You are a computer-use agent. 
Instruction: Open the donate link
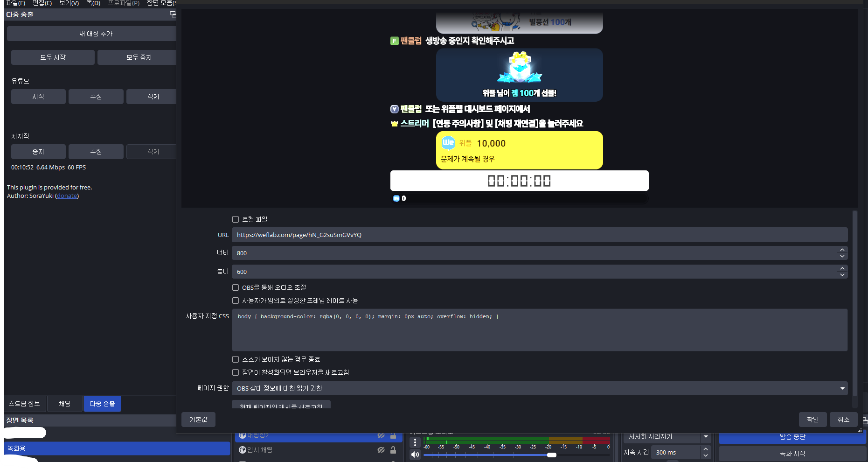(67, 196)
